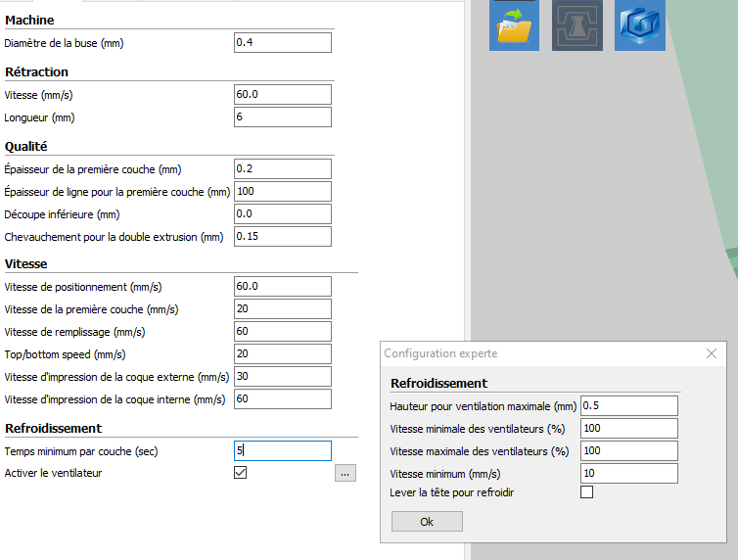Click Vitesse de remplissage field
This screenshot has width=738, height=560.
[283, 331]
